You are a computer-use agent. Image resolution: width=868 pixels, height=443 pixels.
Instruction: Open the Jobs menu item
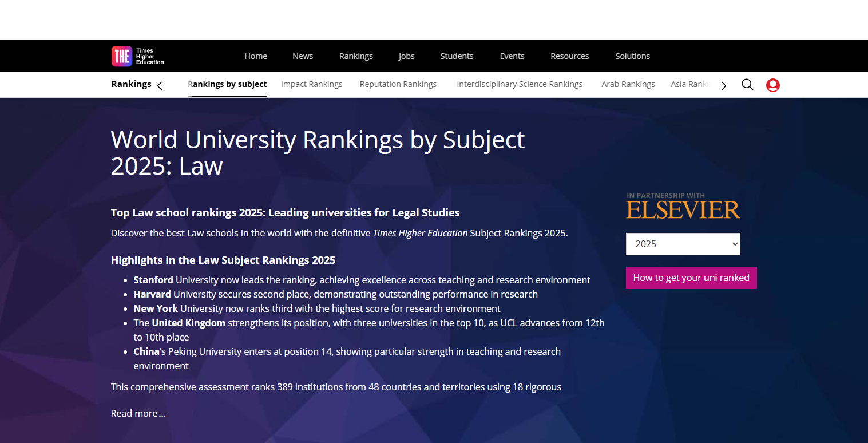point(406,56)
